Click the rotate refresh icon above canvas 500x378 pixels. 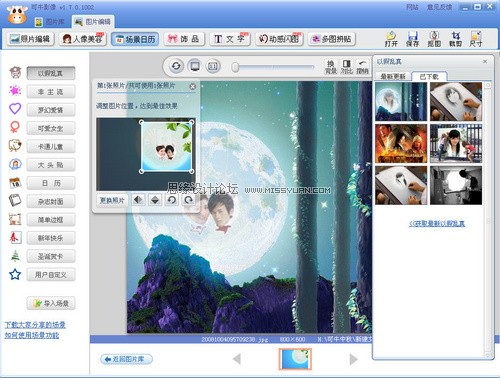[176, 66]
